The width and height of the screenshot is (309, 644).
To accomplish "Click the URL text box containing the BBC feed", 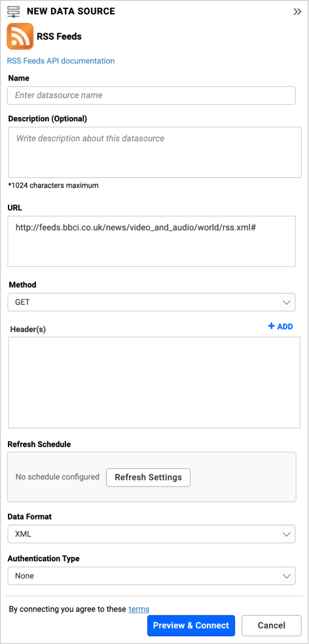I will tap(151, 241).
